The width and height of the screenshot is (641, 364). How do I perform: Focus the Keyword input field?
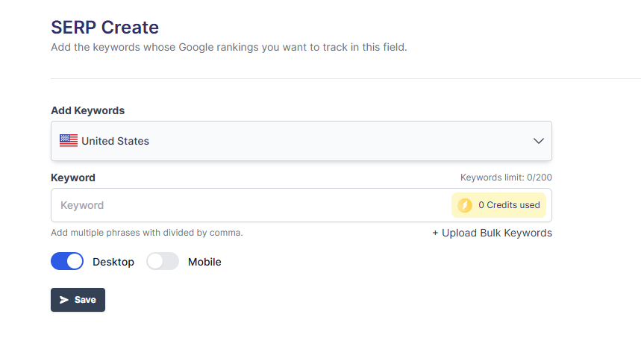click(x=246, y=205)
